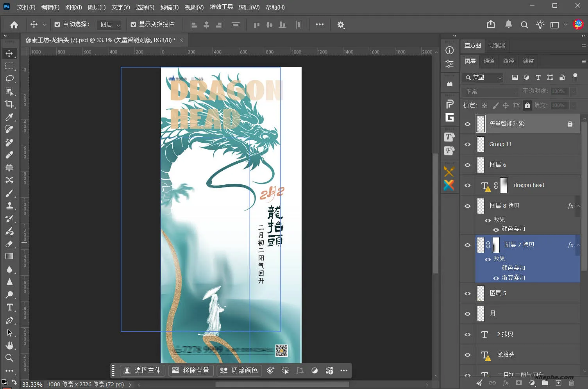Select the Eraser tool

click(x=9, y=244)
